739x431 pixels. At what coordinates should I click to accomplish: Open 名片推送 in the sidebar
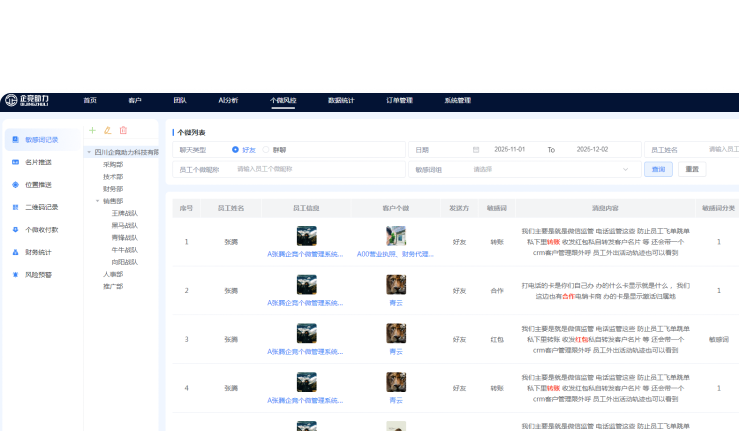tap(38, 162)
